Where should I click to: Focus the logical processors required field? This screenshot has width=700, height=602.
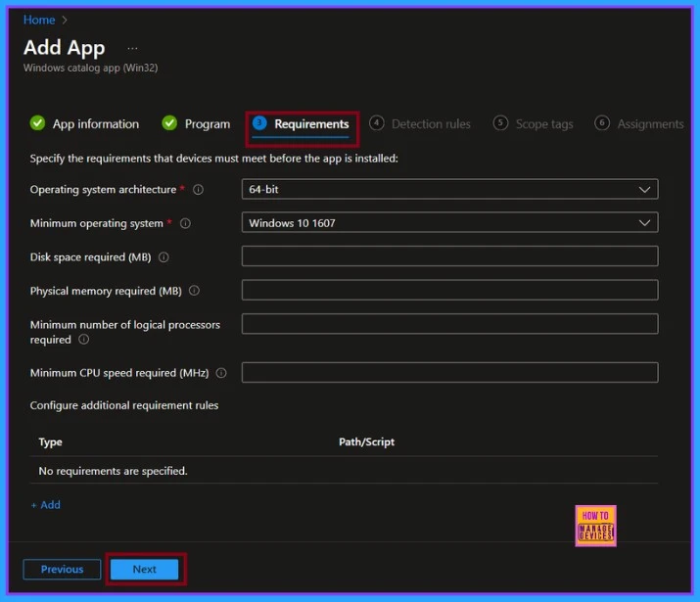449,324
